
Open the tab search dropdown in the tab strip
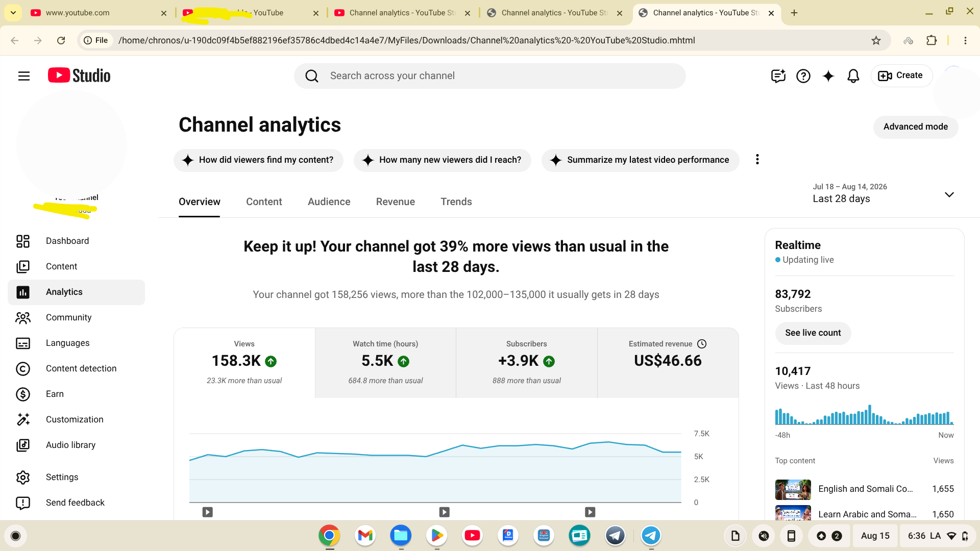[x=13, y=13]
